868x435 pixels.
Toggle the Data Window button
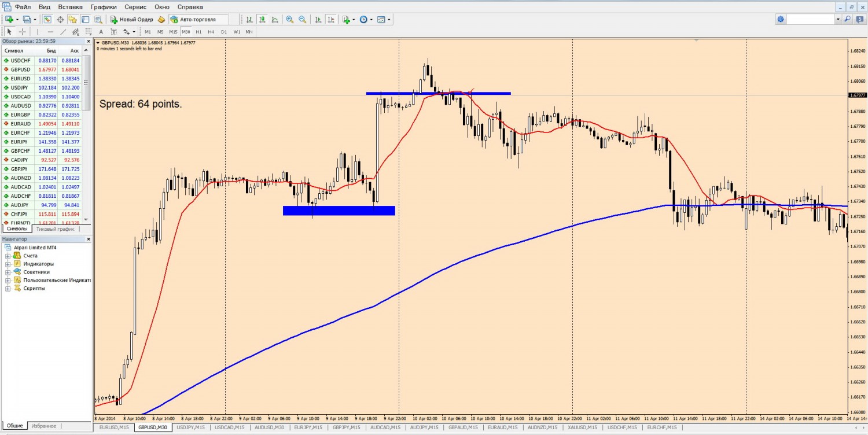[x=60, y=19]
